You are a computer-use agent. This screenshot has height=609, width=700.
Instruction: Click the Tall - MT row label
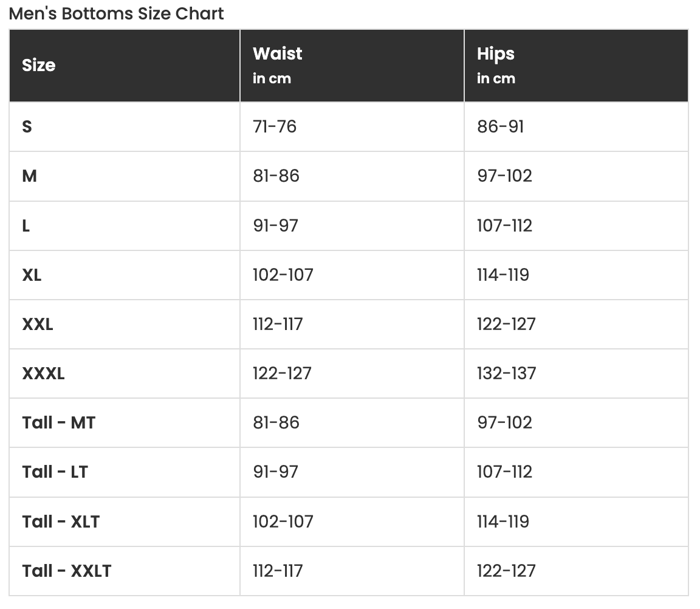[x=59, y=422]
